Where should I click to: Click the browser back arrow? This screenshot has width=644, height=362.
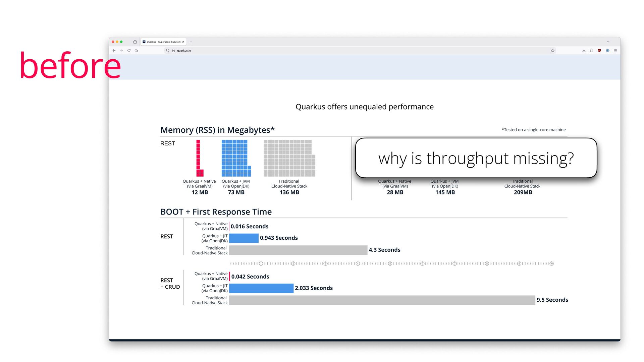(114, 51)
